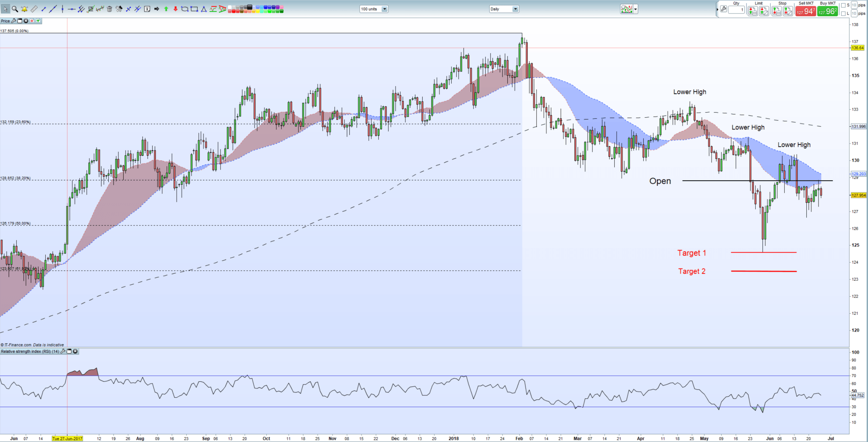Image resolution: width=868 pixels, height=442 pixels.
Task: Remove RSI indicator panel with X icon
Action: click(75, 351)
